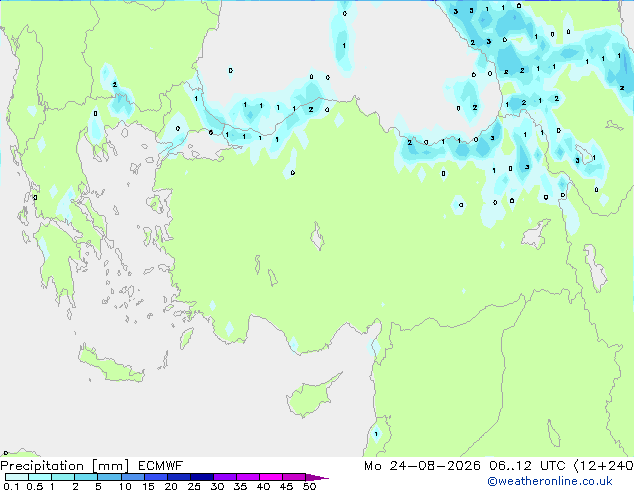Image resolution: width=634 pixels, height=490 pixels.
Task: Select the legend swatch between 45 and 50
Action: click(x=294, y=477)
